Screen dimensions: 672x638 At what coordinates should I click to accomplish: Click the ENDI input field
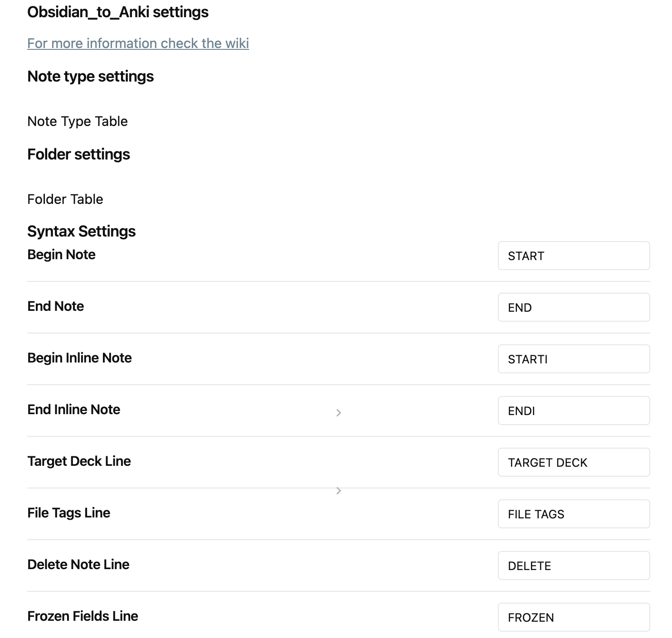pos(573,411)
